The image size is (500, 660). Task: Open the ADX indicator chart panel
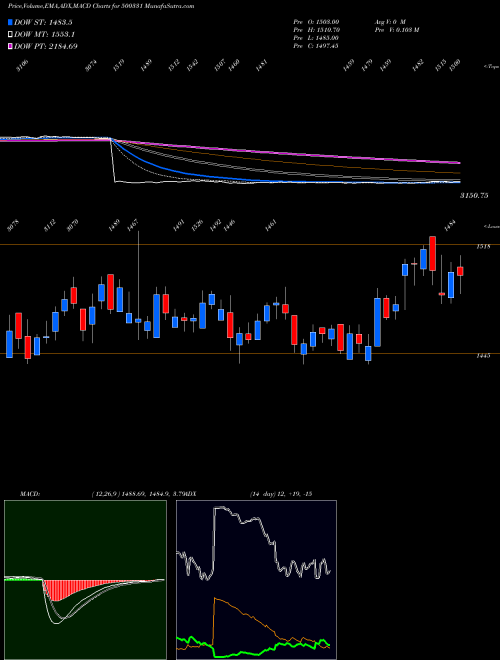[x=256, y=580]
